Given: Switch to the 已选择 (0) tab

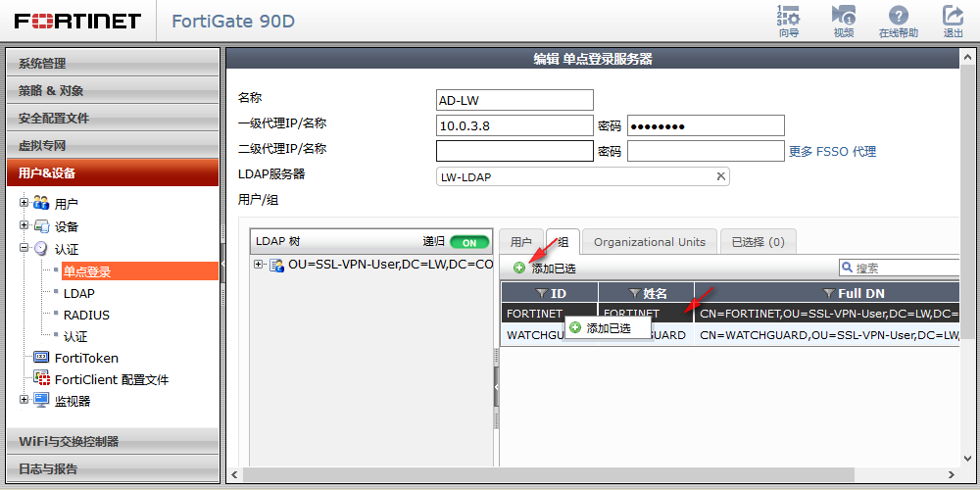Looking at the screenshot, I should [x=758, y=242].
